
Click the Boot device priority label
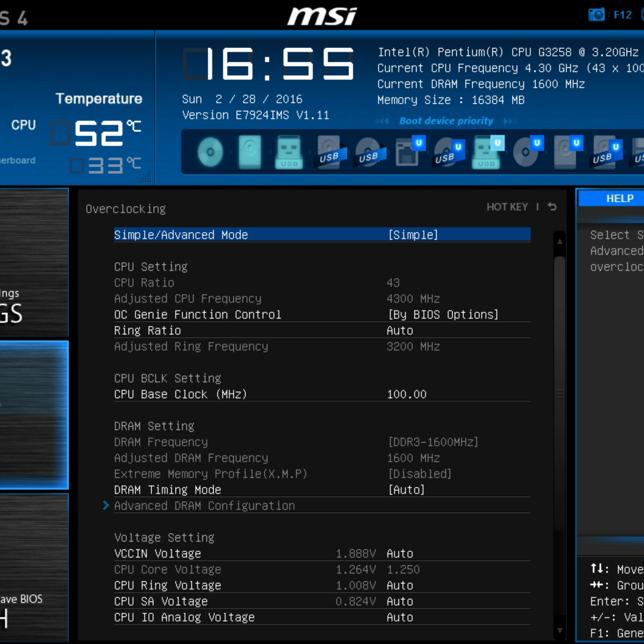coord(446,121)
